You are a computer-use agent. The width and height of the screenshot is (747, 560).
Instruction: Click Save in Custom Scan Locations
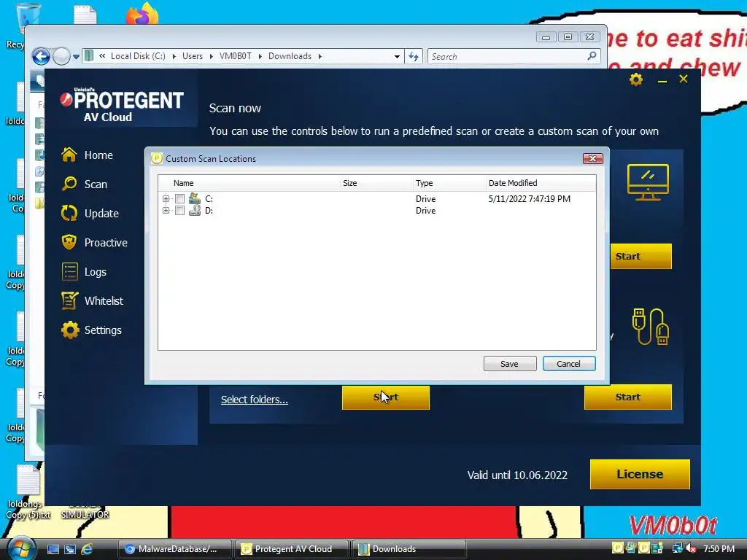point(510,363)
